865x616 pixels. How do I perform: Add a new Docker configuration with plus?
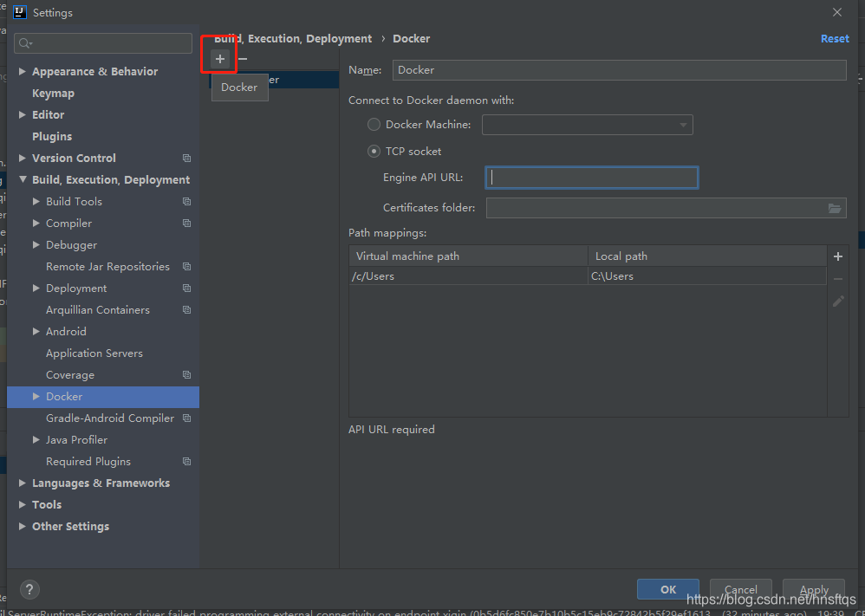tap(219, 59)
